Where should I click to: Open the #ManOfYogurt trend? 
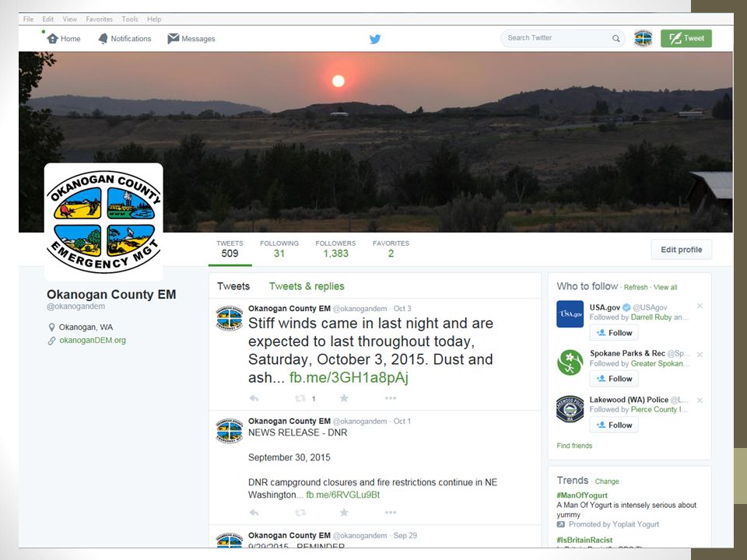pyautogui.click(x=582, y=495)
